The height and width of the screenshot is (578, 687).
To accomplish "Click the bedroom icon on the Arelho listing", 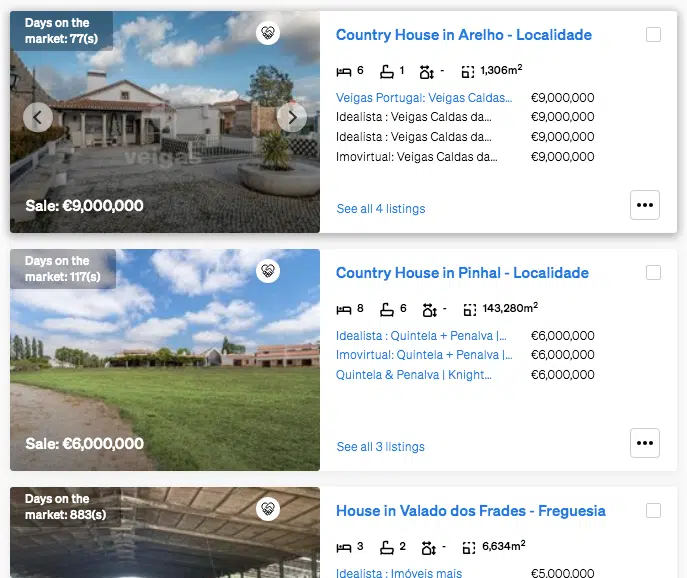I will tap(344, 71).
